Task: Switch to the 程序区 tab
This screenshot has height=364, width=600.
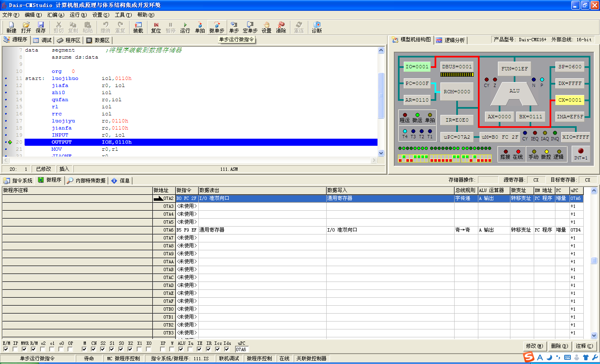Action: coord(69,40)
